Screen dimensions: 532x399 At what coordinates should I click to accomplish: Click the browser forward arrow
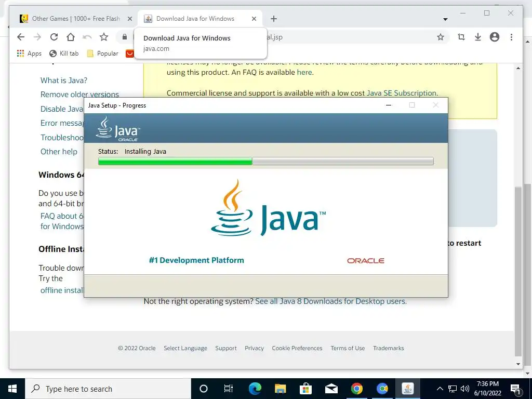coord(37,37)
